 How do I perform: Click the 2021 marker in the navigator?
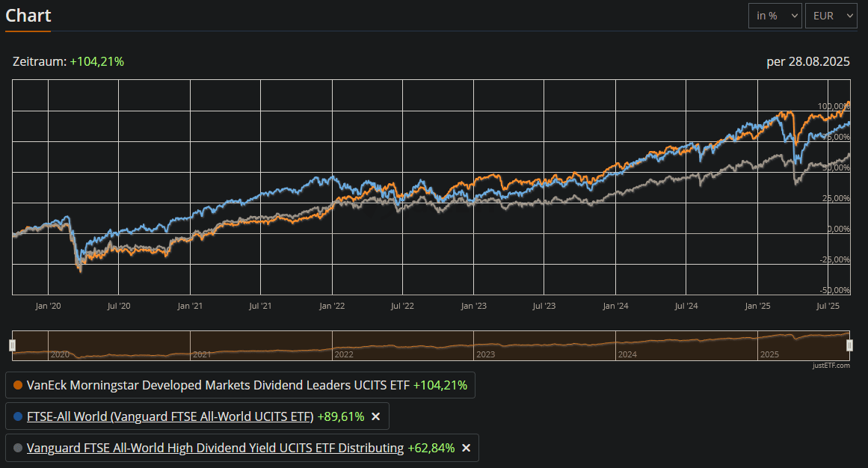click(x=202, y=354)
